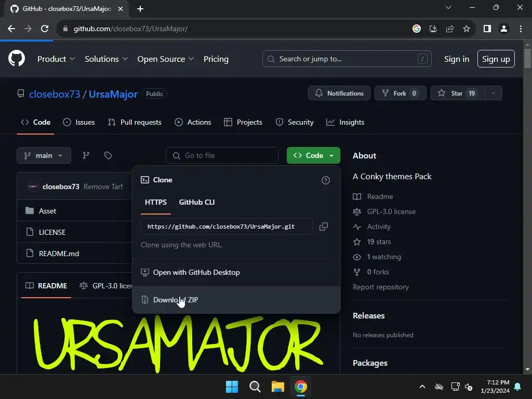Open GPL-3.0 license link in About
This screenshot has width=532, height=399.
[x=391, y=211]
